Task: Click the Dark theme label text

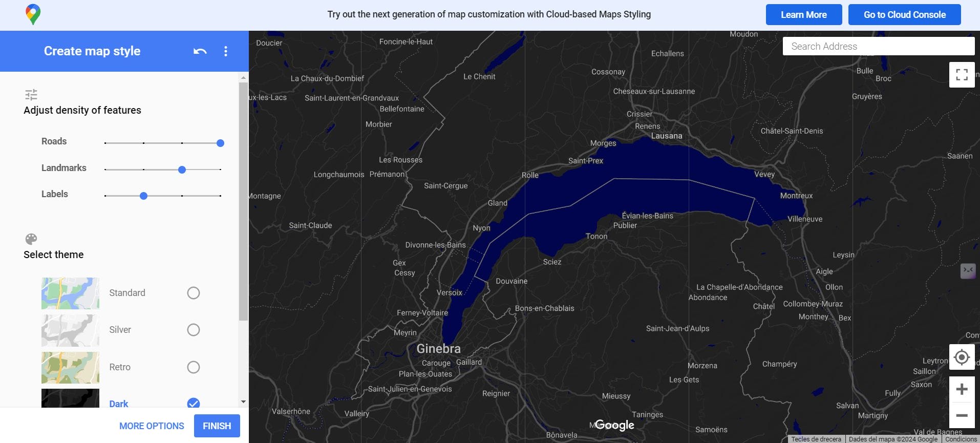Action: click(x=119, y=404)
